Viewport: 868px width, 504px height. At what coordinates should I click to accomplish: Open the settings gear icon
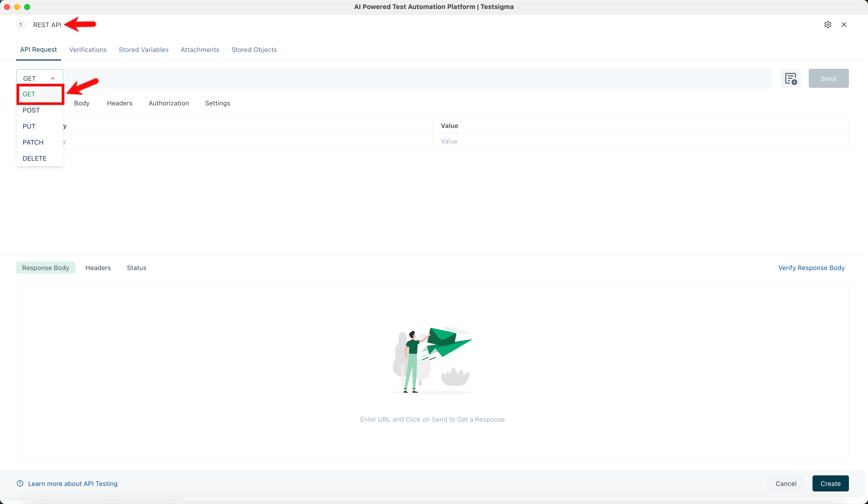[x=828, y=25]
